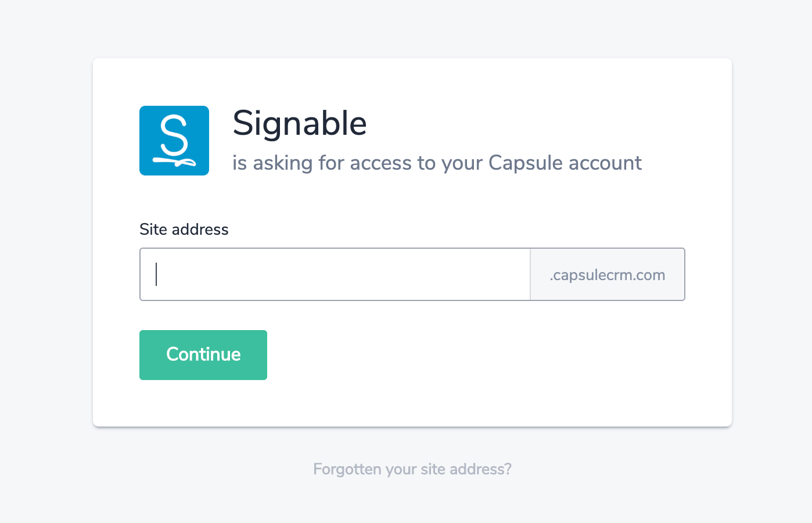This screenshot has width=812, height=523.
Task: Click the text cursor in the address field
Action: point(156,274)
